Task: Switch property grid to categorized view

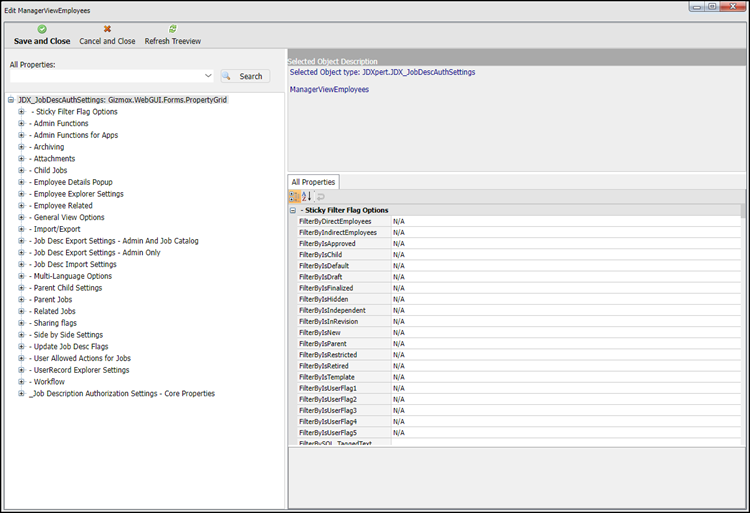Action: [295, 197]
